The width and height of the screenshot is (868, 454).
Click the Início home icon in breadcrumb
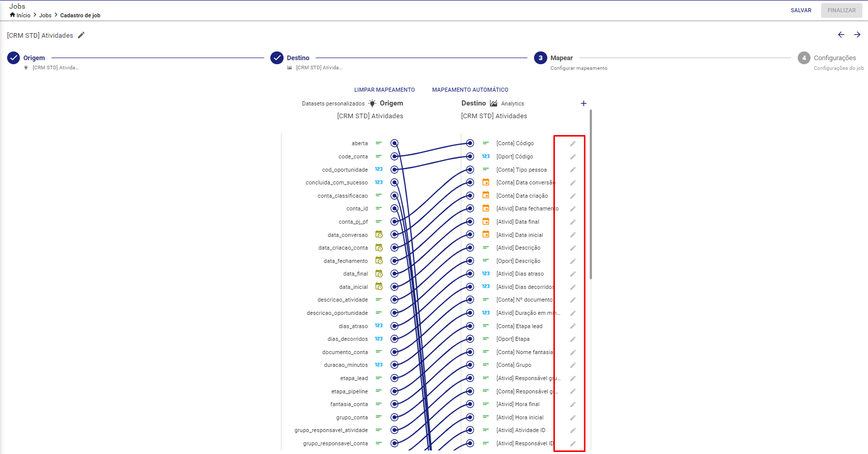tap(12, 15)
